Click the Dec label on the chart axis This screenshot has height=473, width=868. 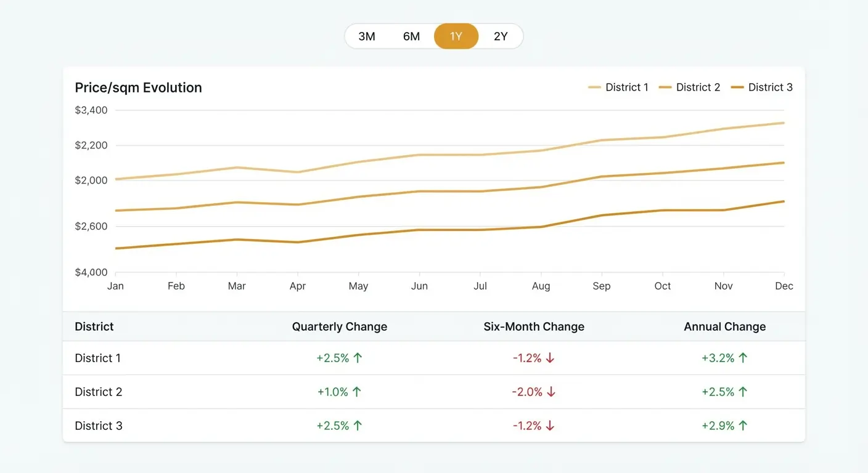784,286
